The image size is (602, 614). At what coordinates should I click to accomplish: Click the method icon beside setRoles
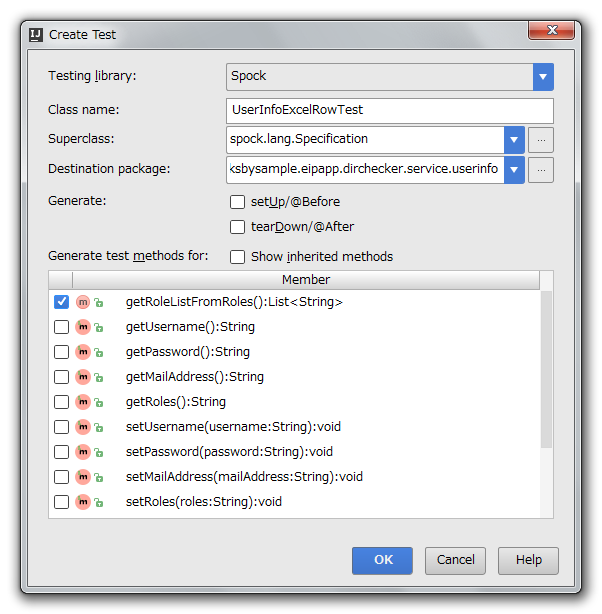pos(83,502)
